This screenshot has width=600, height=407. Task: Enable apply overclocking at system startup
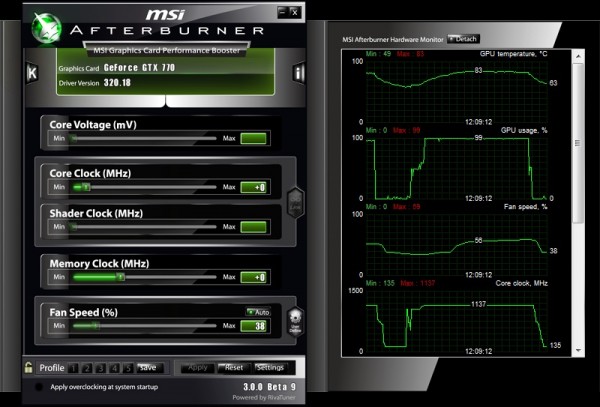coord(39,387)
